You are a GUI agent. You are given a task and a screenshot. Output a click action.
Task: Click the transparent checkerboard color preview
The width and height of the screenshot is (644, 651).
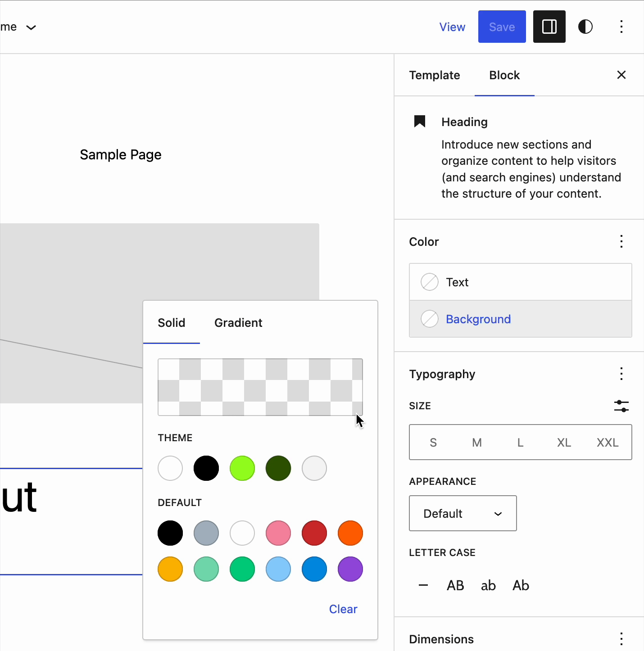[x=260, y=387]
